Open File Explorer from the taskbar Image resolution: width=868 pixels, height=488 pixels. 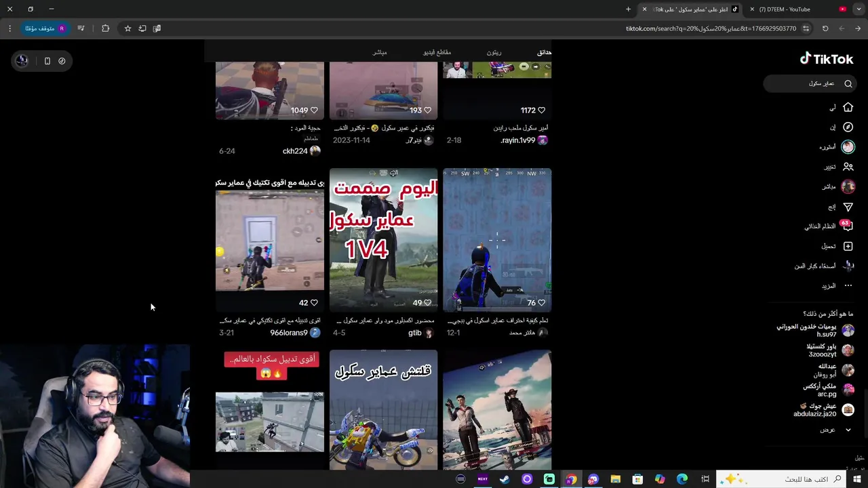(x=615, y=479)
